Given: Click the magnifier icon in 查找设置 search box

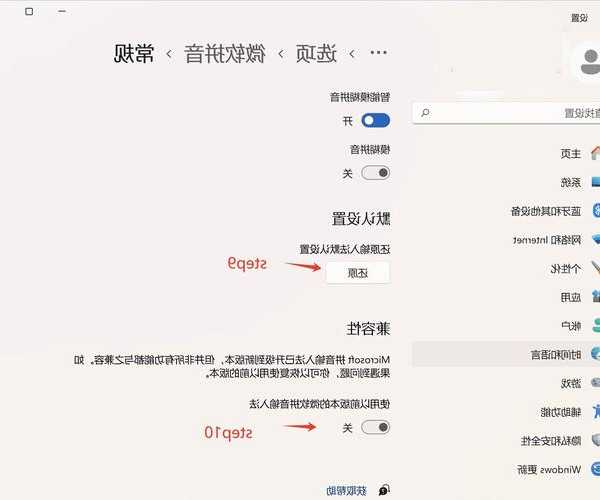Looking at the screenshot, I should [x=427, y=113].
